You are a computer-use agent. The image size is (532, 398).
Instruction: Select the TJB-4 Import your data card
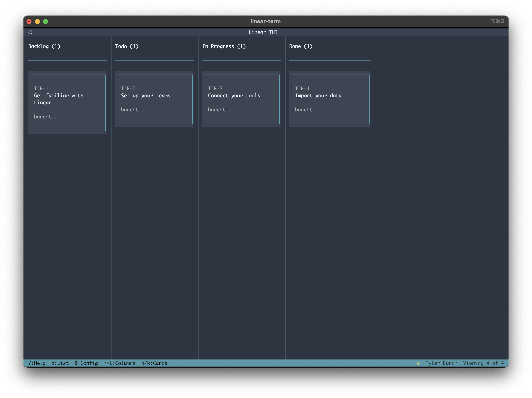pos(330,99)
